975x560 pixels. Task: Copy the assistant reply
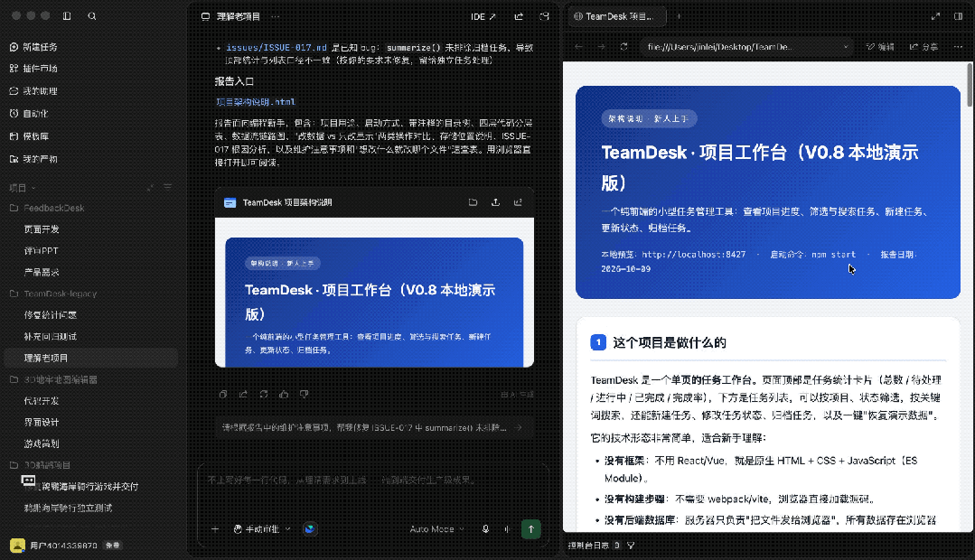pyautogui.click(x=223, y=394)
